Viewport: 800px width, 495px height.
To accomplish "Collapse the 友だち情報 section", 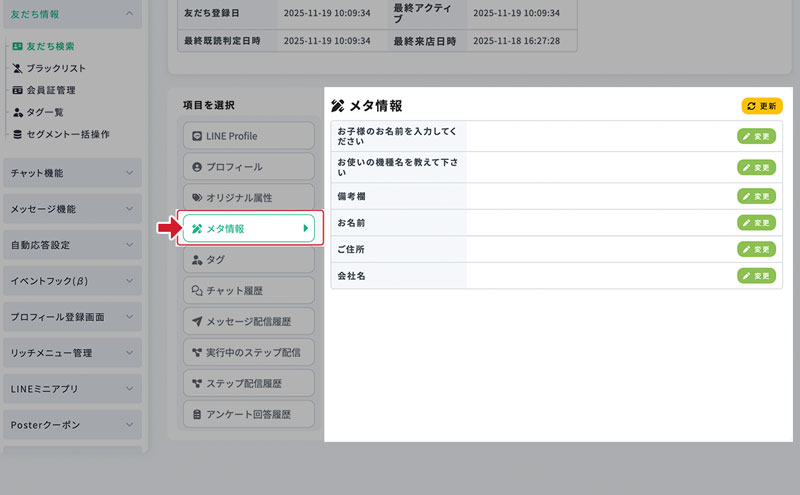I will point(129,13).
